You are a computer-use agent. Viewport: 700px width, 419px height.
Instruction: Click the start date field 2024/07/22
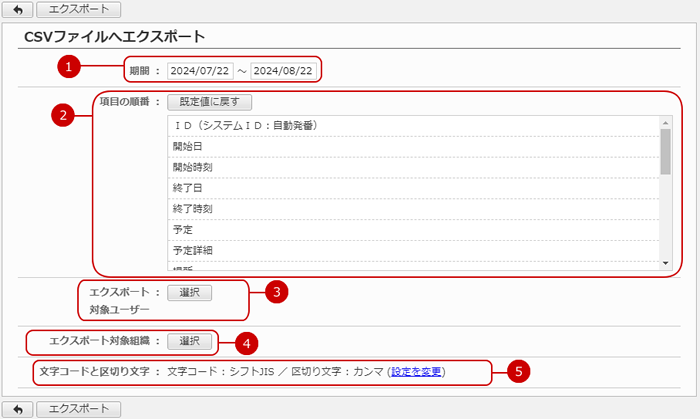click(200, 71)
